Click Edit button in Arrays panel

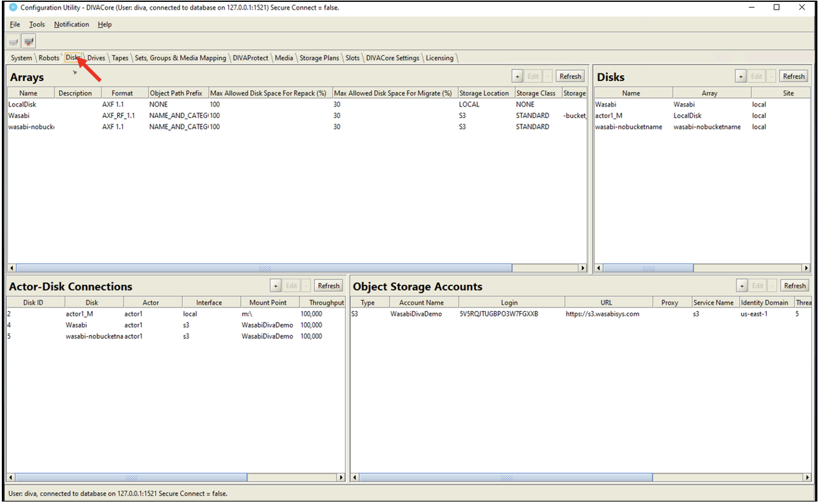pos(533,76)
